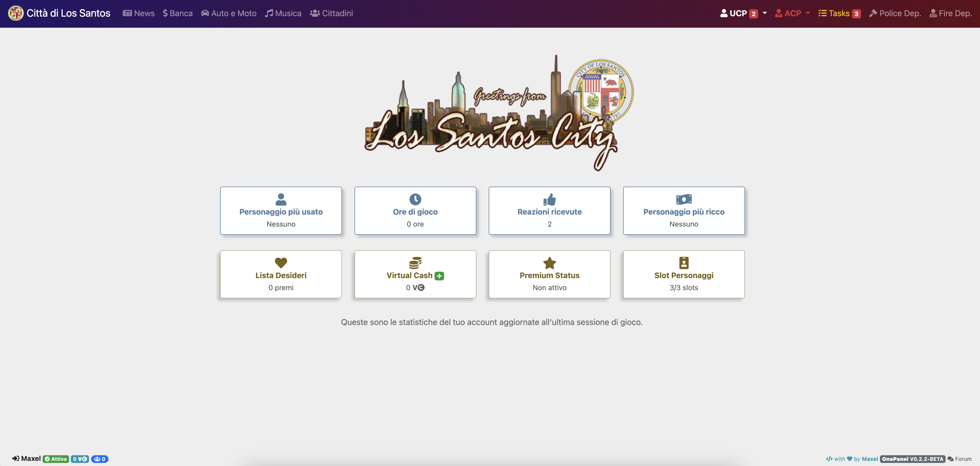
Task: Click the Los Santos city seal navbar logo
Action: coord(16,13)
